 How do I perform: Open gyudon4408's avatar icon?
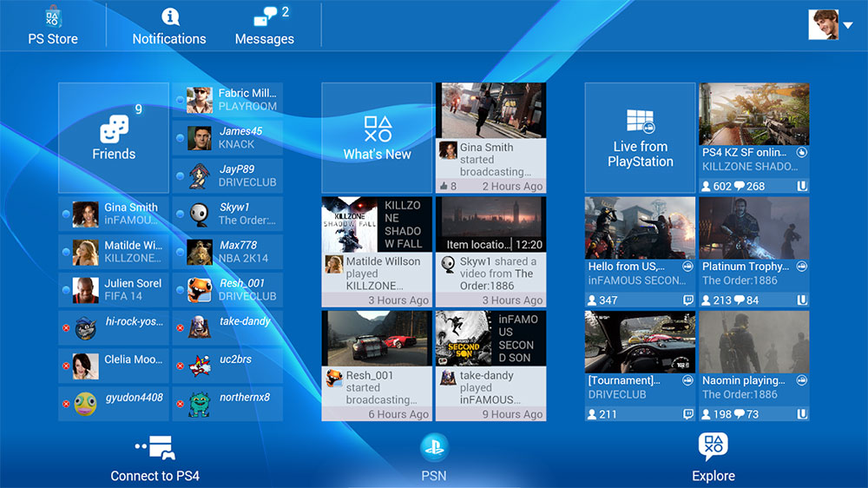(x=85, y=405)
